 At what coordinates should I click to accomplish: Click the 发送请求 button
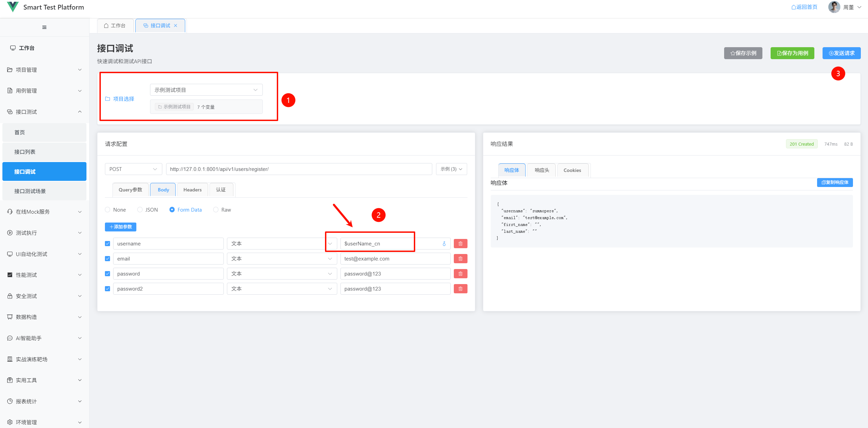(x=841, y=53)
